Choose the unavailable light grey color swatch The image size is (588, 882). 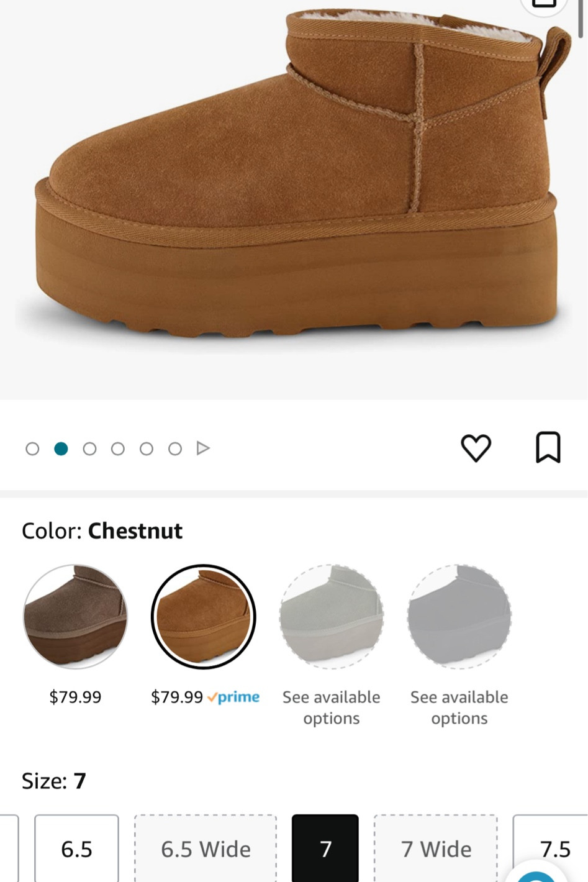coord(332,617)
